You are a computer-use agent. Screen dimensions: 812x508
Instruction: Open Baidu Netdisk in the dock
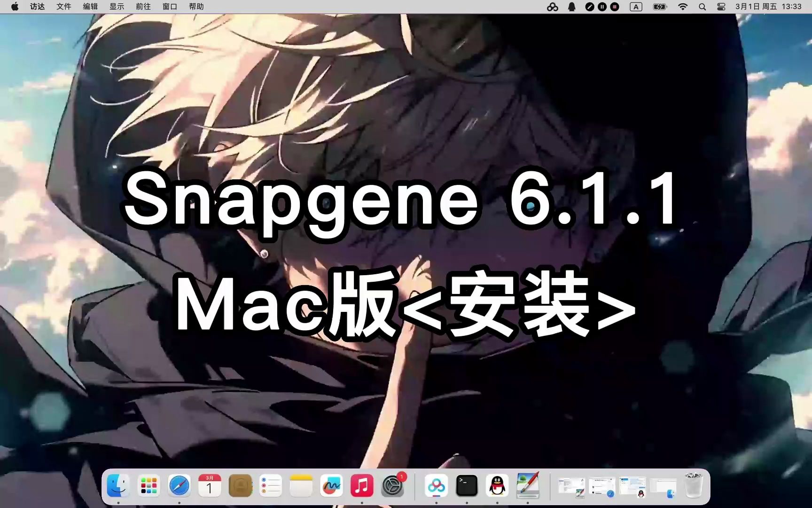tap(437, 486)
